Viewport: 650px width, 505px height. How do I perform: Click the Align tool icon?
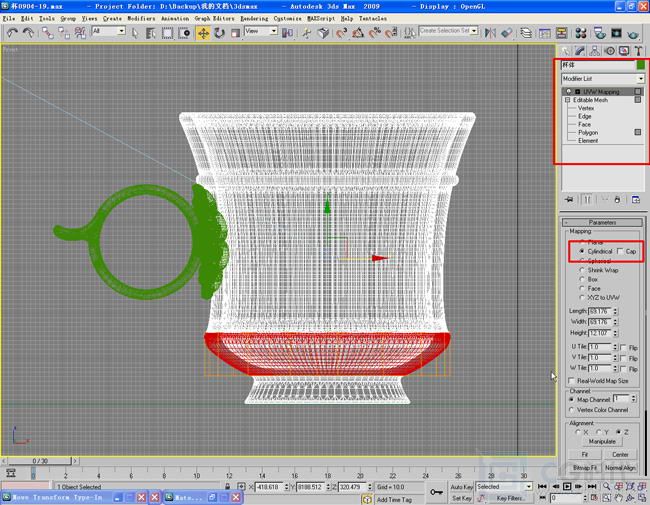(507, 33)
